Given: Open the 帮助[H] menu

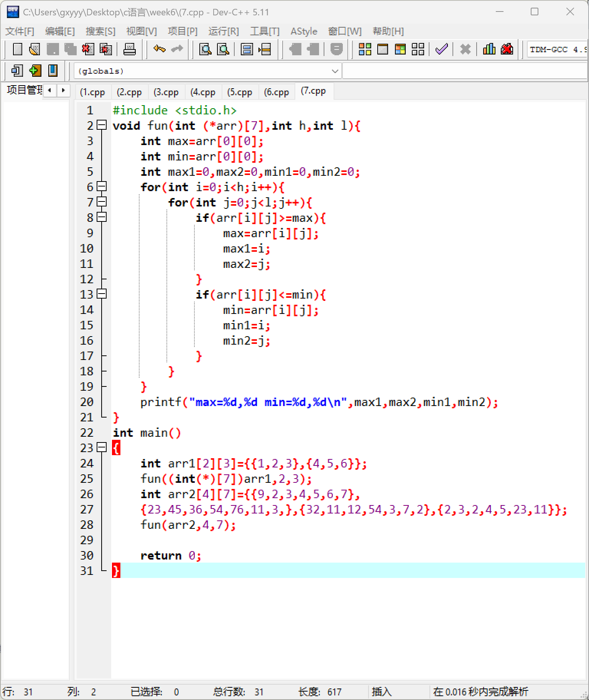Looking at the screenshot, I should click(x=388, y=31).
